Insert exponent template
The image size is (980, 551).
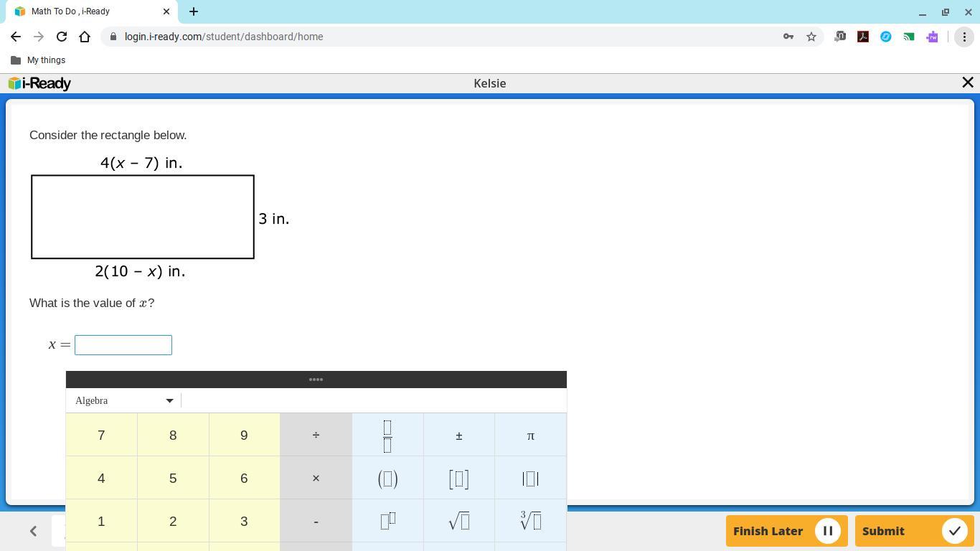coord(387,521)
